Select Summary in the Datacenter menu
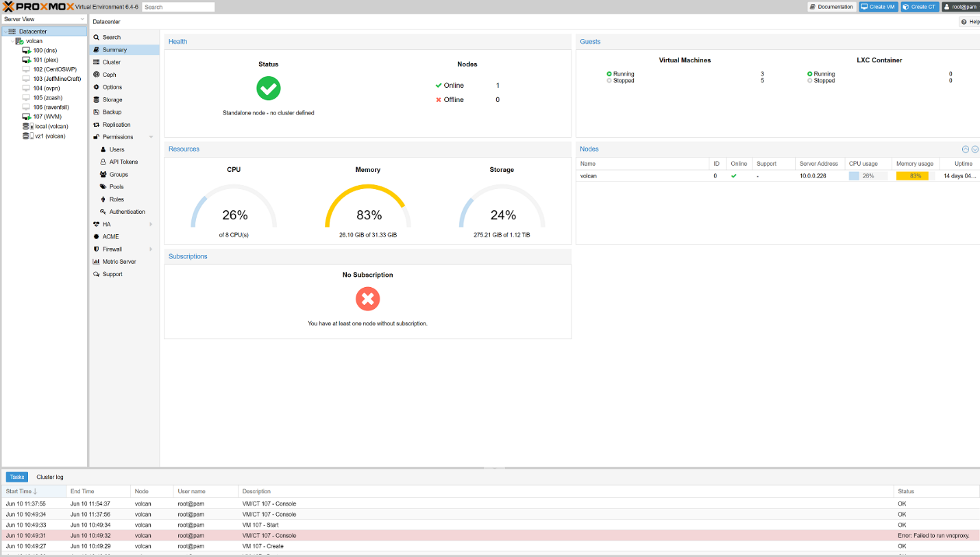Image resolution: width=980 pixels, height=557 pixels. [114, 50]
